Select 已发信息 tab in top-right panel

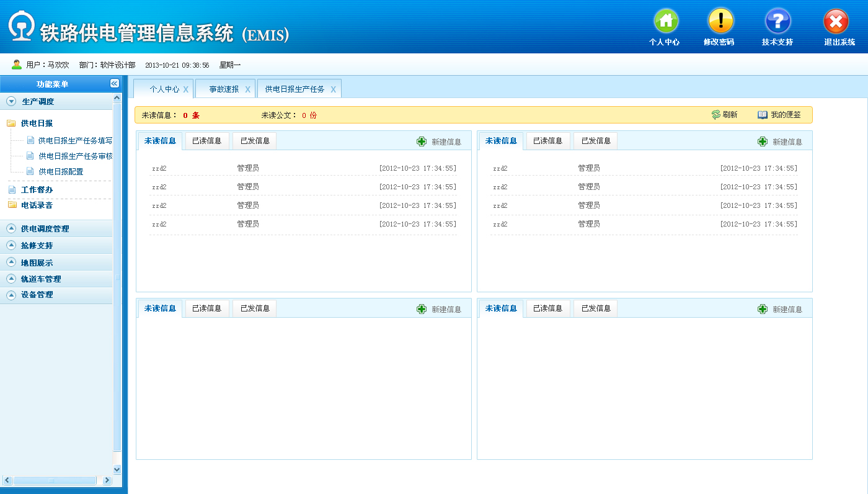[596, 141]
